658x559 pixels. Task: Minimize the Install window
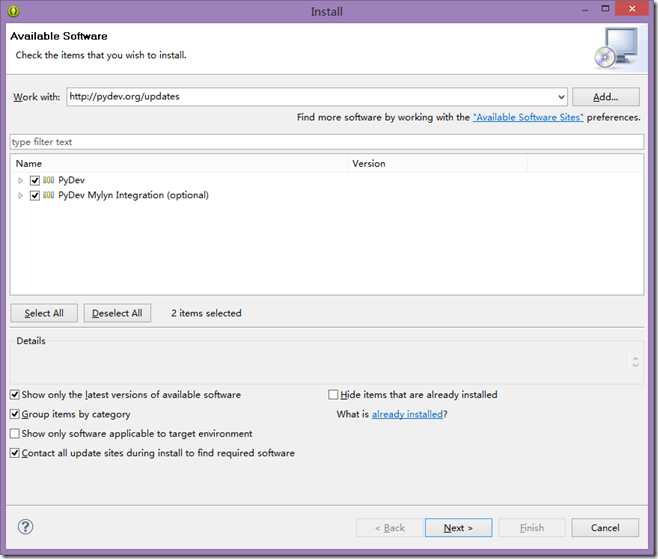585,10
